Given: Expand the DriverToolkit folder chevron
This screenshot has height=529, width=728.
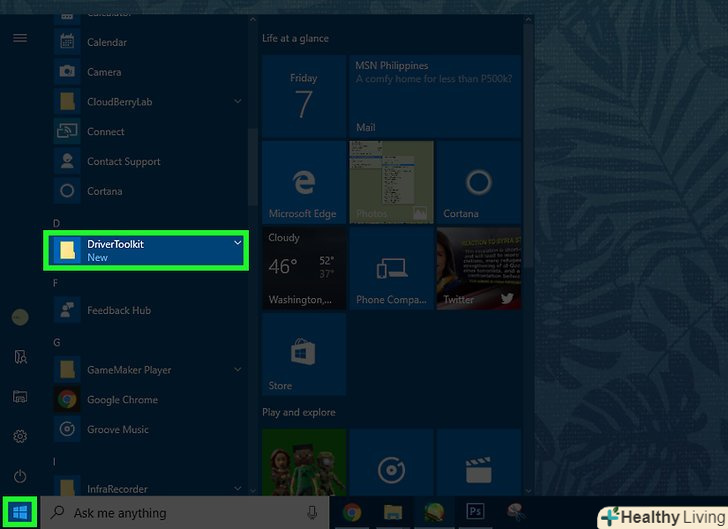Looking at the screenshot, I should pyautogui.click(x=237, y=243).
